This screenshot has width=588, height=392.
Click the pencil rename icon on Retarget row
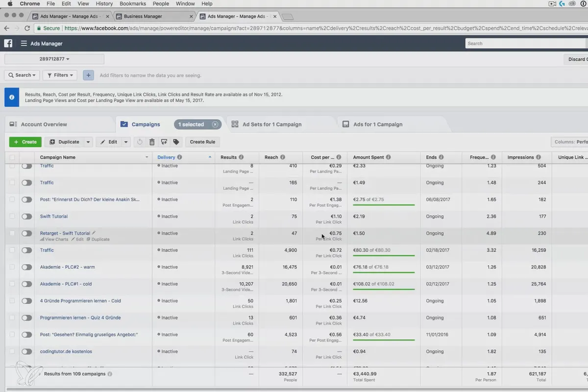pyautogui.click(x=94, y=233)
